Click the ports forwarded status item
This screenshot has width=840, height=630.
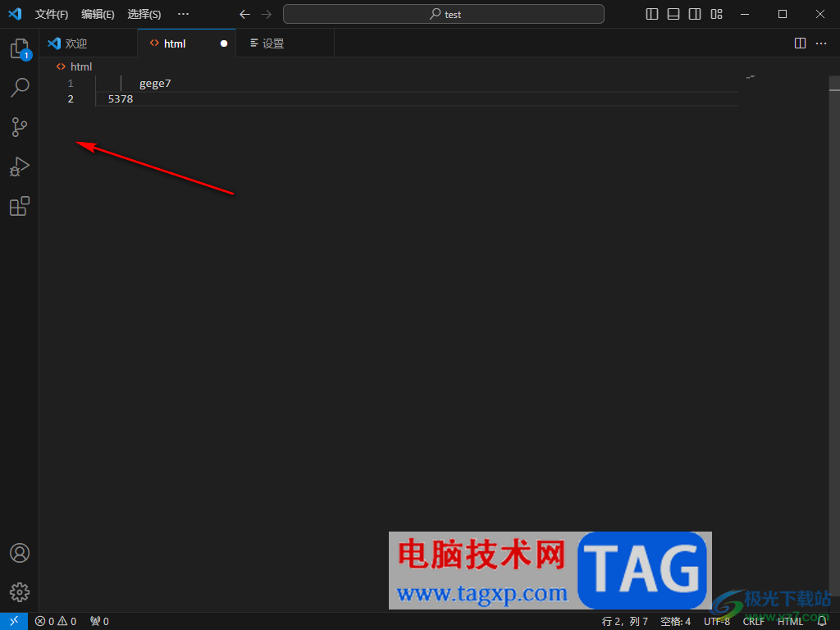(99, 622)
